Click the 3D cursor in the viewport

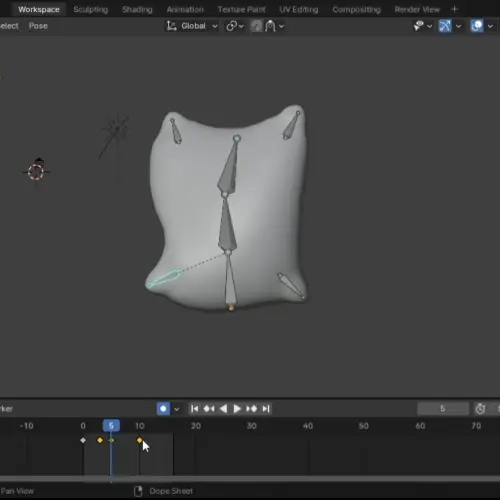pos(36,172)
